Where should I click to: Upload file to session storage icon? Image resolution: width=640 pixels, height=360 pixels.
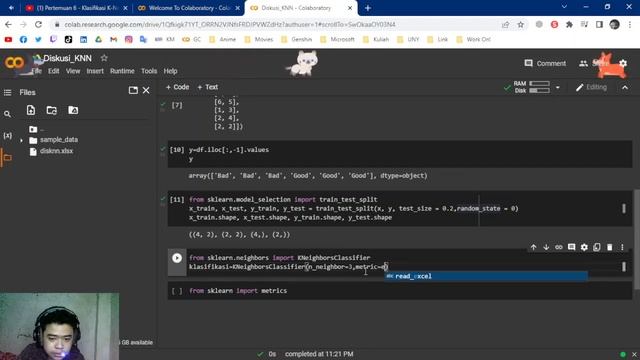pyautogui.click(x=31, y=110)
